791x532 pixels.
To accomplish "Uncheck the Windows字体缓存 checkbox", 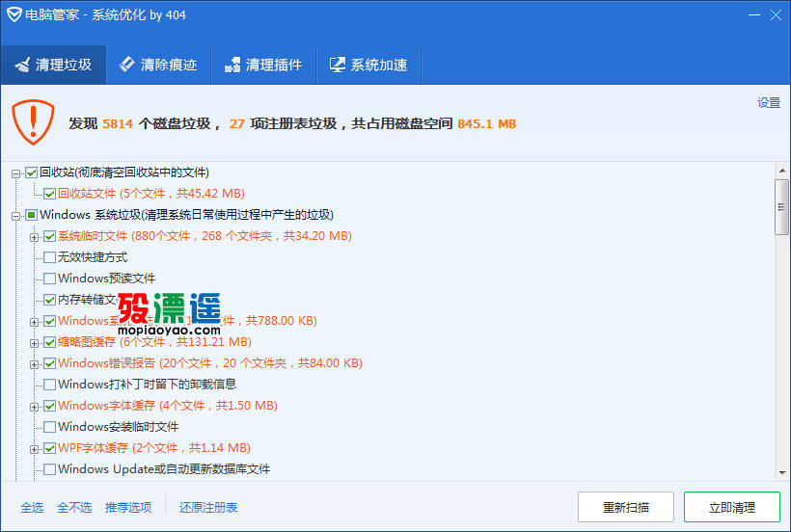I will (x=49, y=406).
